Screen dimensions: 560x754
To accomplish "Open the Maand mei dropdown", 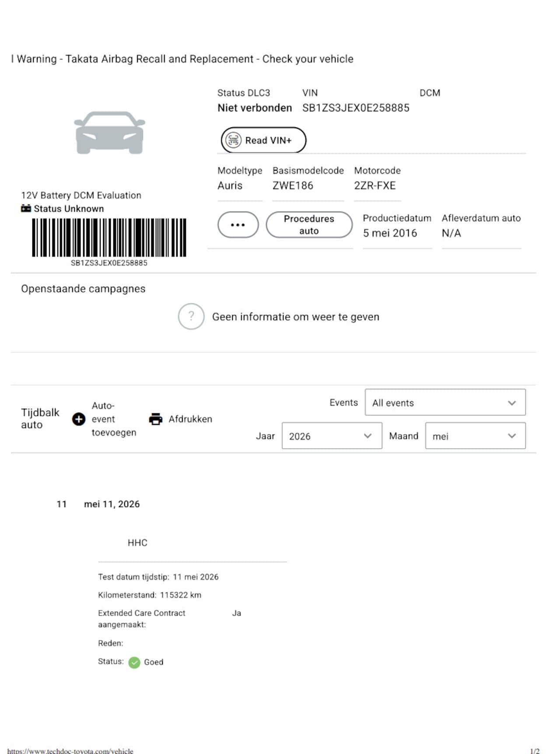I will coord(475,436).
